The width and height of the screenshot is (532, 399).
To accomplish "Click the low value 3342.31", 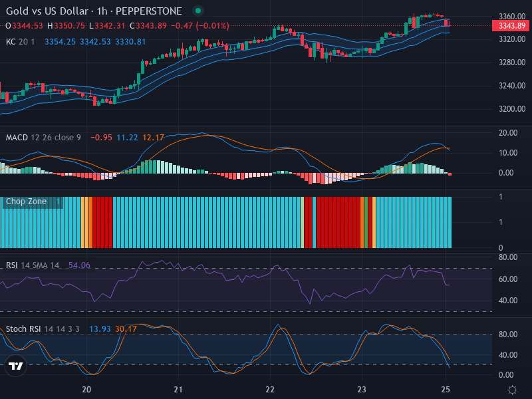I will [x=110, y=26].
